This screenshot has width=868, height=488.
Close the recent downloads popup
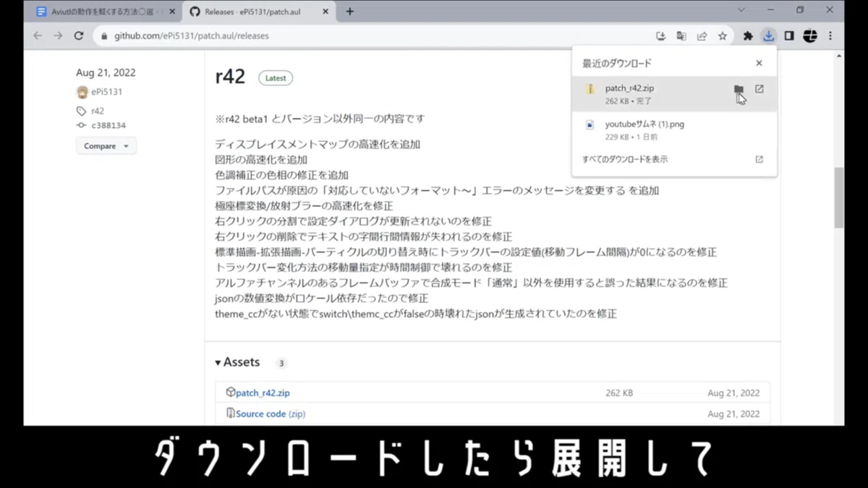point(759,63)
